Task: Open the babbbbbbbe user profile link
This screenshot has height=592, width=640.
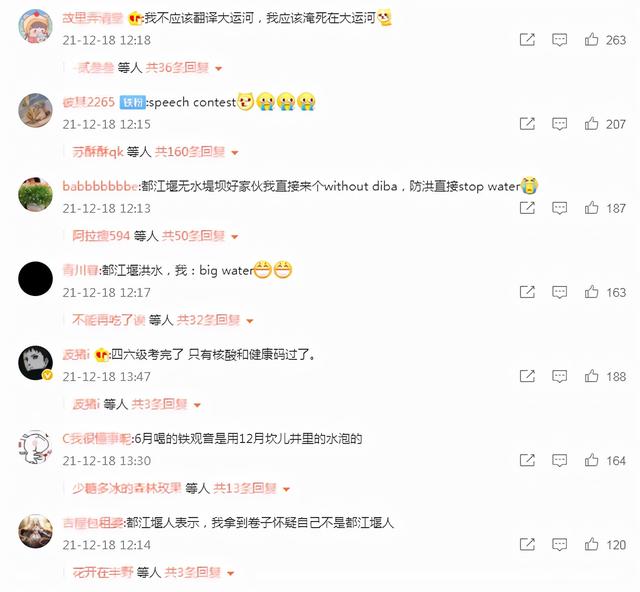Action: [x=100, y=186]
